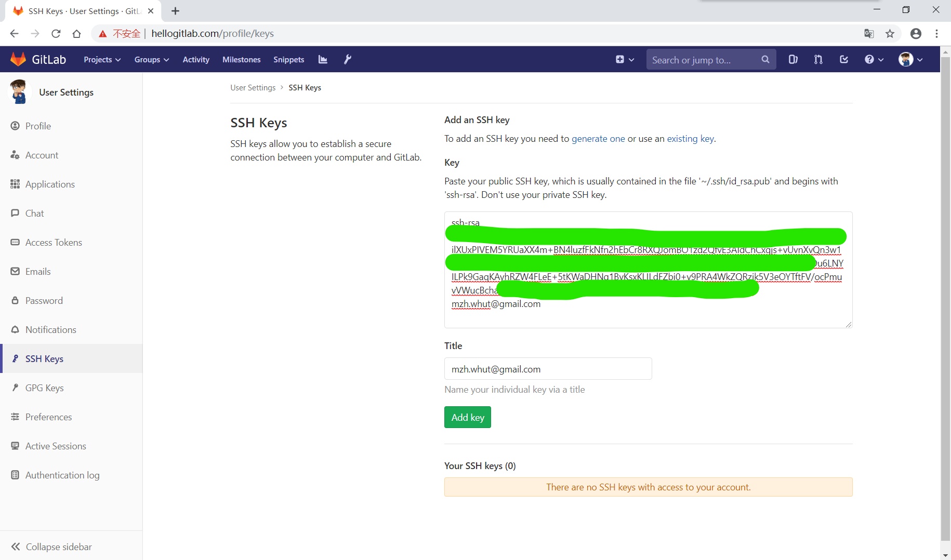Open the user avatar dropdown menu
Screen dimensions: 951x560
tap(910, 60)
